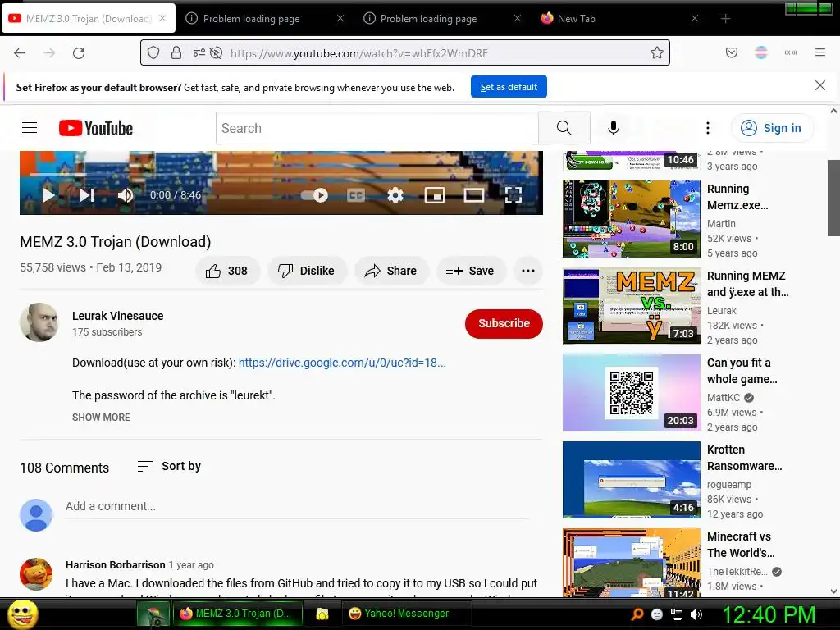Open YouTube settings three-dot menu
Image resolution: width=840 pixels, height=630 pixels.
pyautogui.click(x=708, y=128)
